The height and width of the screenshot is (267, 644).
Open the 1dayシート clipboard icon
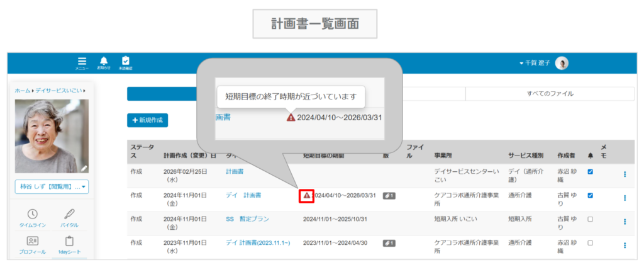(70, 244)
